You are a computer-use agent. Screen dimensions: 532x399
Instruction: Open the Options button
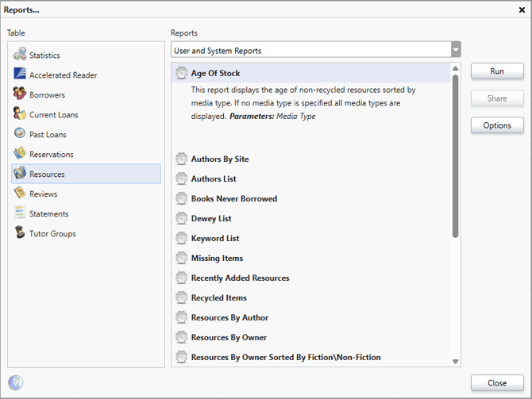(497, 126)
